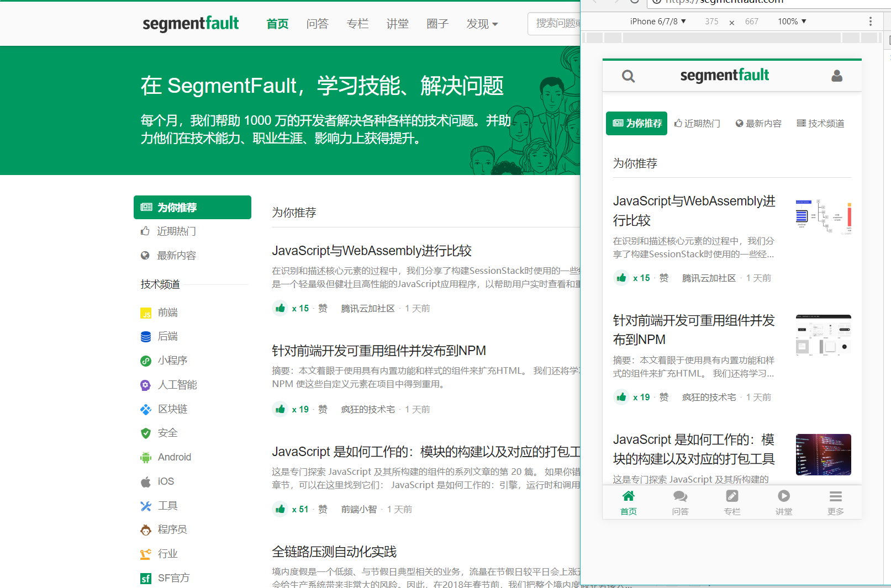891x588 pixels.
Task: Open desktop article JavaScript 是如何工作的
Action: tap(426, 452)
